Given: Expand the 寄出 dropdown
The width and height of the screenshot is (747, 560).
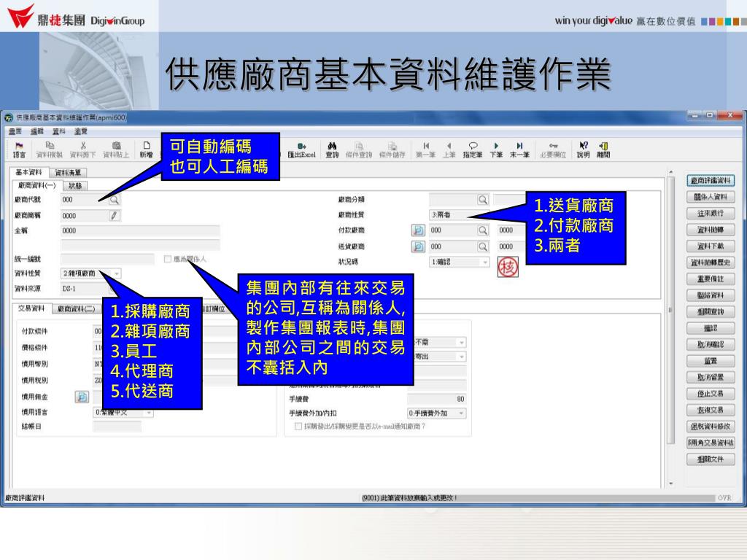Looking at the screenshot, I should [461, 357].
